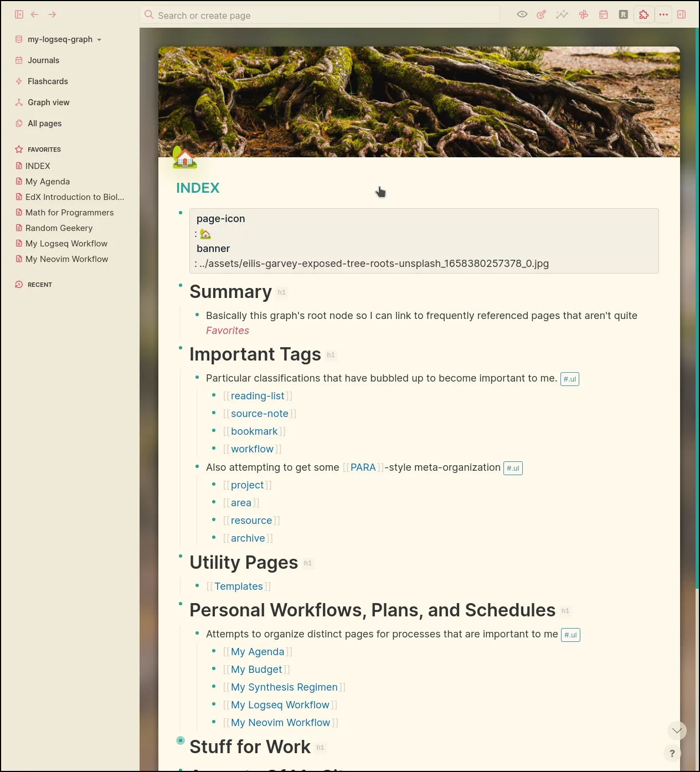Viewport: 700px width, 772px height.
Task: Select Flashcards in the left sidebar
Action: pos(48,81)
